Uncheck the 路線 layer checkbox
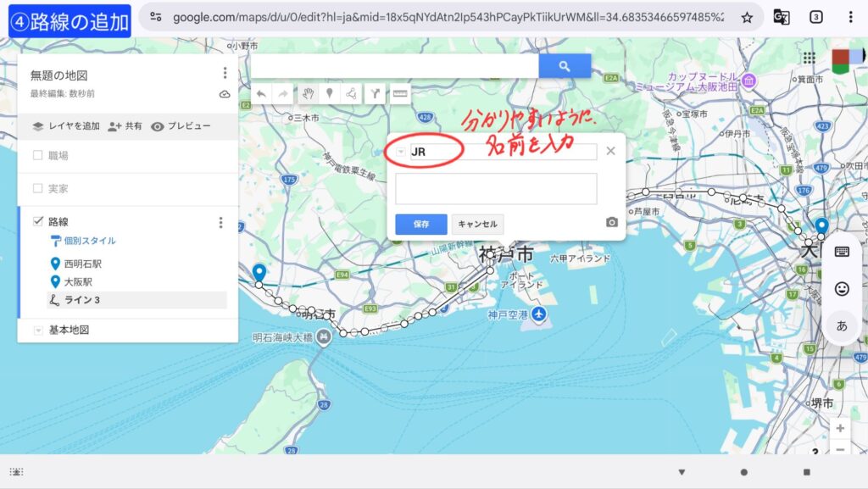868x489 pixels. (x=37, y=221)
